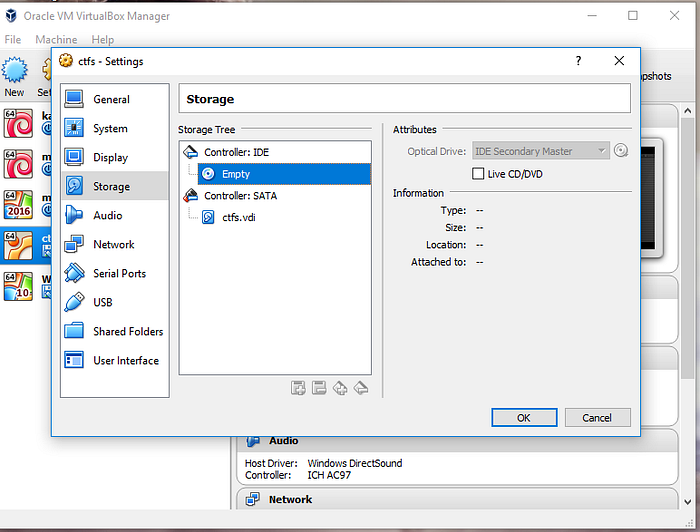Click the Serial Ports icon in sidebar
This screenshot has height=532, width=700.
tap(74, 273)
